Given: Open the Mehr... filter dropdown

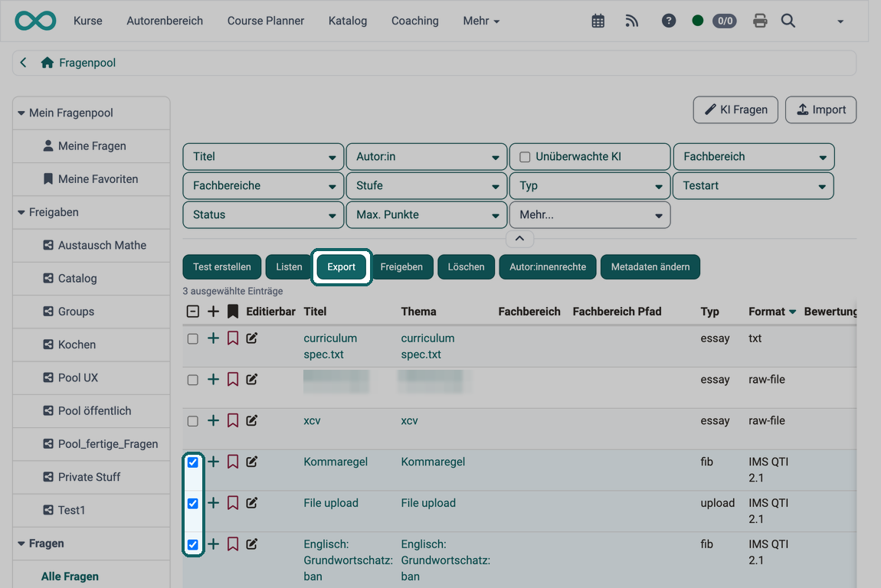Looking at the screenshot, I should click(589, 215).
